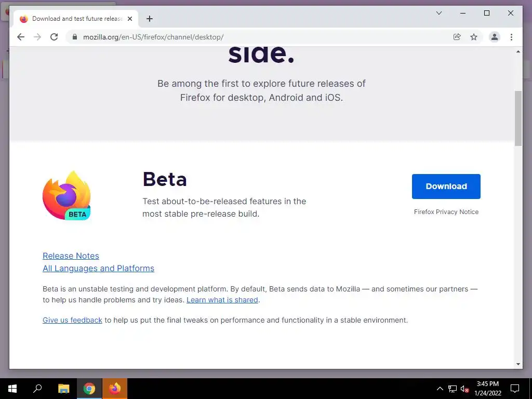Share this page using the share icon
Image resolution: width=532 pixels, height=399 pixels.
[x=457, y=37]
